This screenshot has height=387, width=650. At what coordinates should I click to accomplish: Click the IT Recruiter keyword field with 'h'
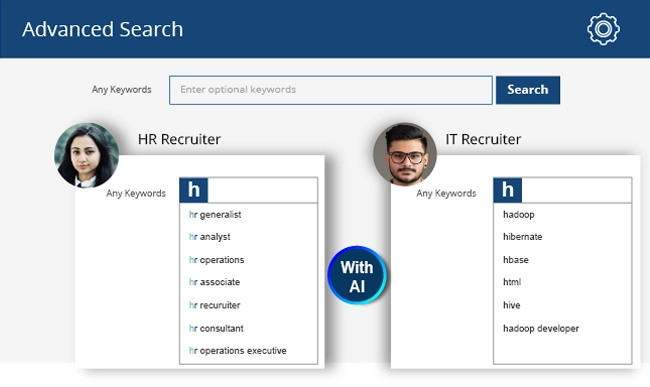tap(563, 190)
